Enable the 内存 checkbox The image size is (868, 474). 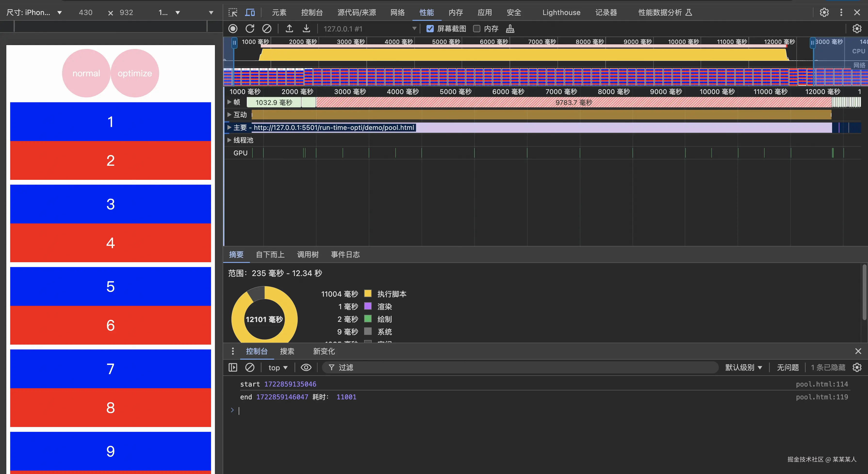[476, 29]
